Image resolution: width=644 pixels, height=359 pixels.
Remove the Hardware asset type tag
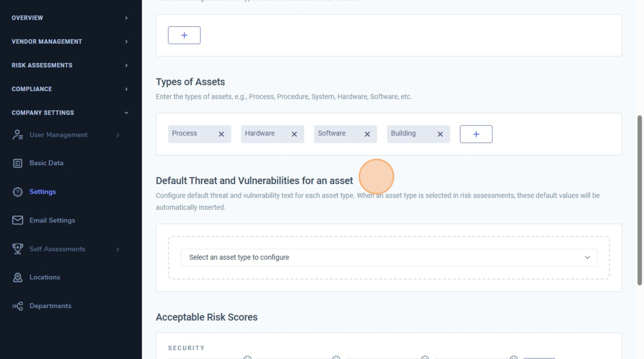click(x=294, y=135)
